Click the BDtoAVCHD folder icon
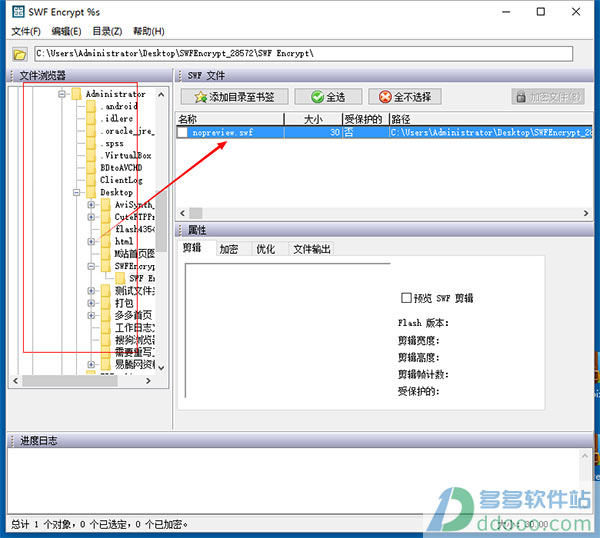This screenshot has width=600, height=538. [x=91, y=168]
